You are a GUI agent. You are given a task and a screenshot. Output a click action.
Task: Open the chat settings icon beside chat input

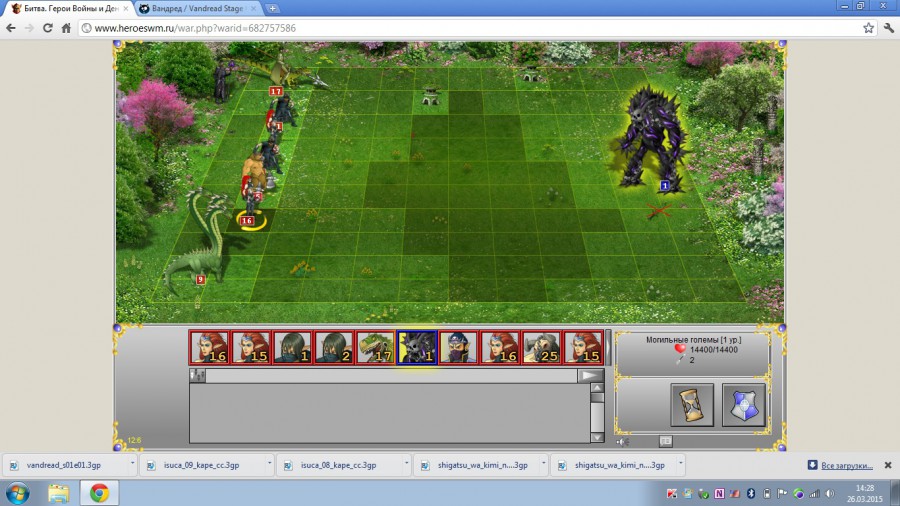point(197,376)
